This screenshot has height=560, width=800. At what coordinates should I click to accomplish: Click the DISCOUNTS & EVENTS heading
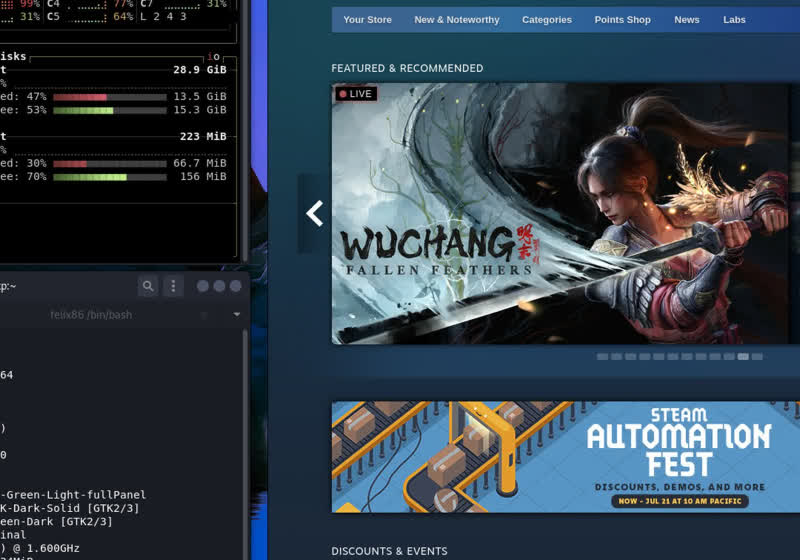click(x=389, y=551)
